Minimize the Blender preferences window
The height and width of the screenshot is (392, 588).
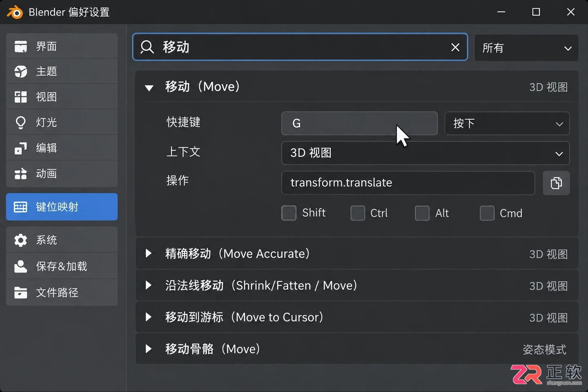tap(501, 12)
